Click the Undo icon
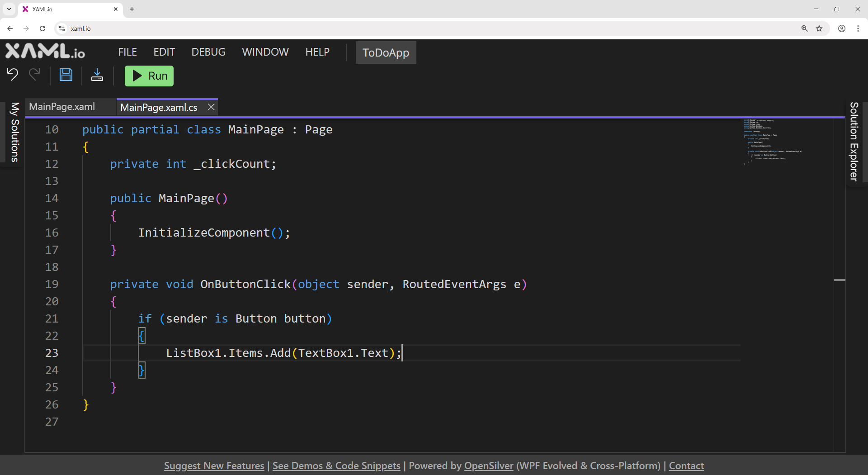The height and width of the screenshot is (475, 868). [12, 75]
